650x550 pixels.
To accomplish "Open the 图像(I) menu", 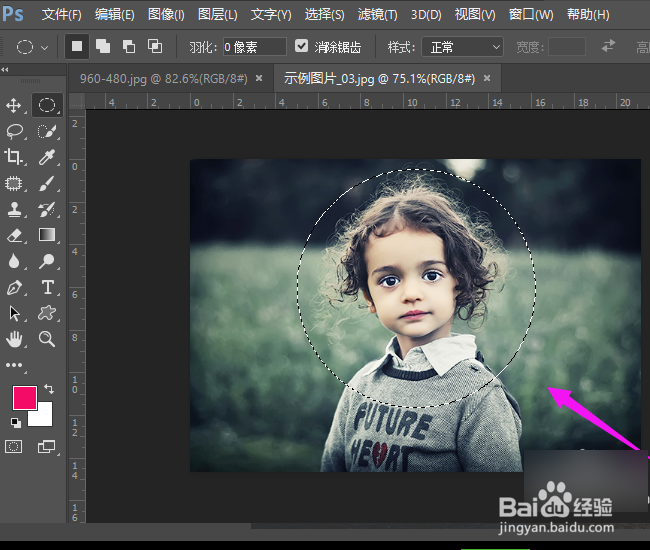I will coord(166,15).
